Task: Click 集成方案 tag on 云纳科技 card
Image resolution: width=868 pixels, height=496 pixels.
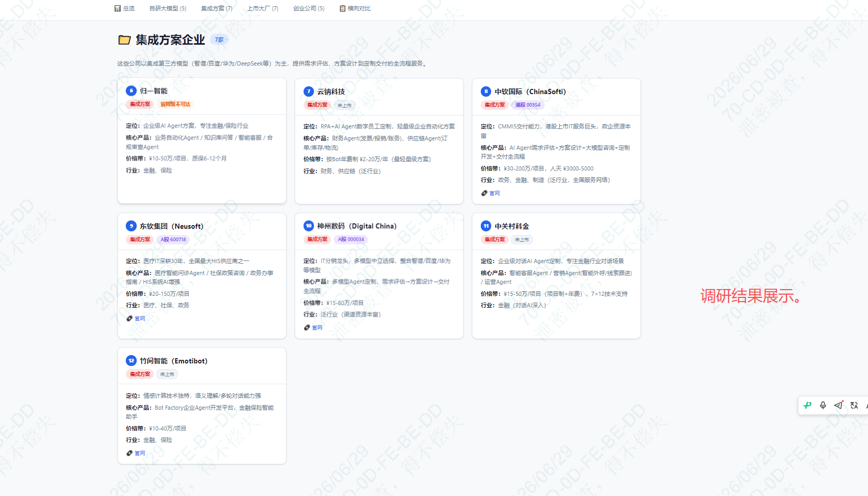Action: (317, 105)
